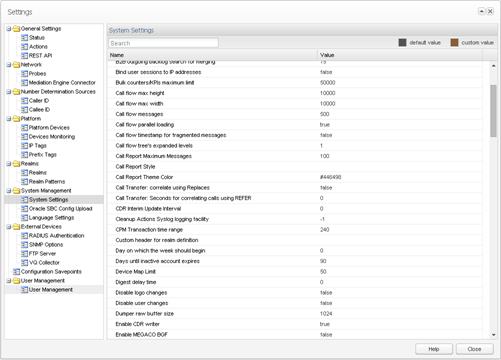Collapse the General Settings tree node
The image size is (501, 360).
point(9,29)
